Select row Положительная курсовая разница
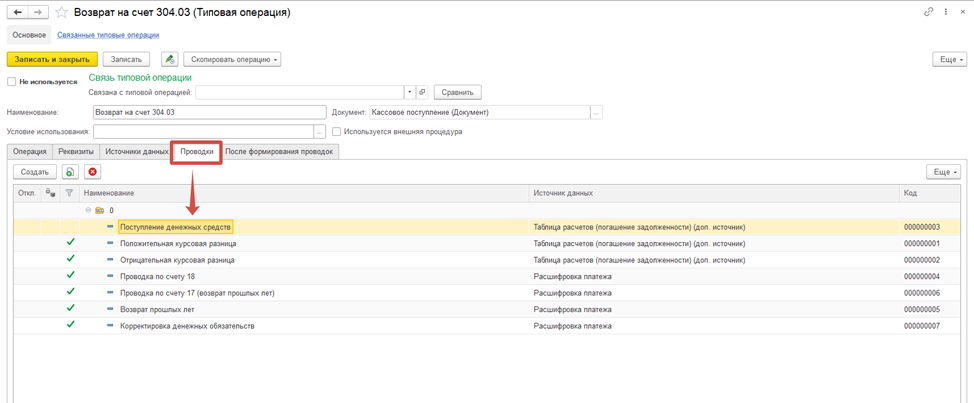The width and height of the screenshot is (974, 403). coord(488,243)
